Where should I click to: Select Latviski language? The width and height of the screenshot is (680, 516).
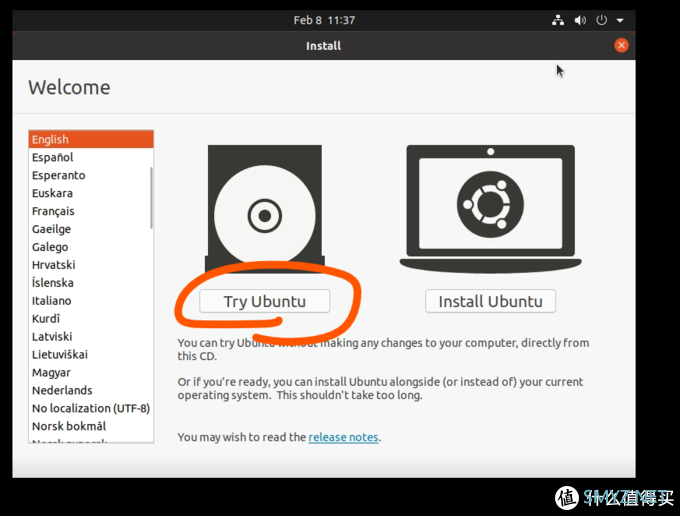pyautogui.click(x=91, y=336)
